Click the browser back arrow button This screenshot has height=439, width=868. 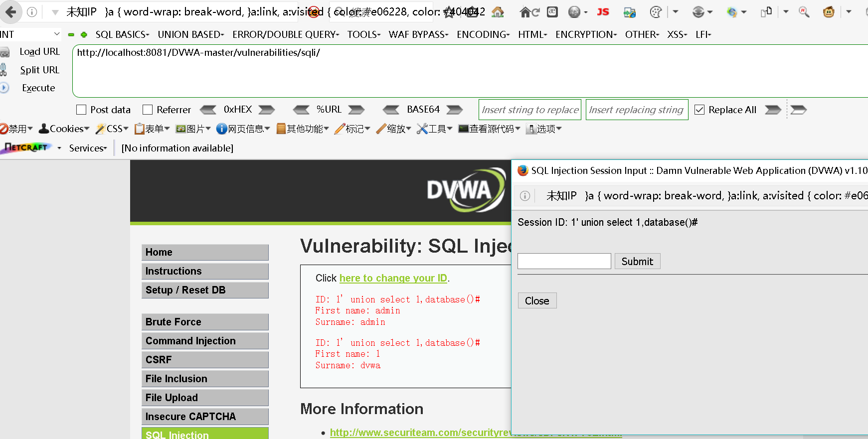(10, 12)
